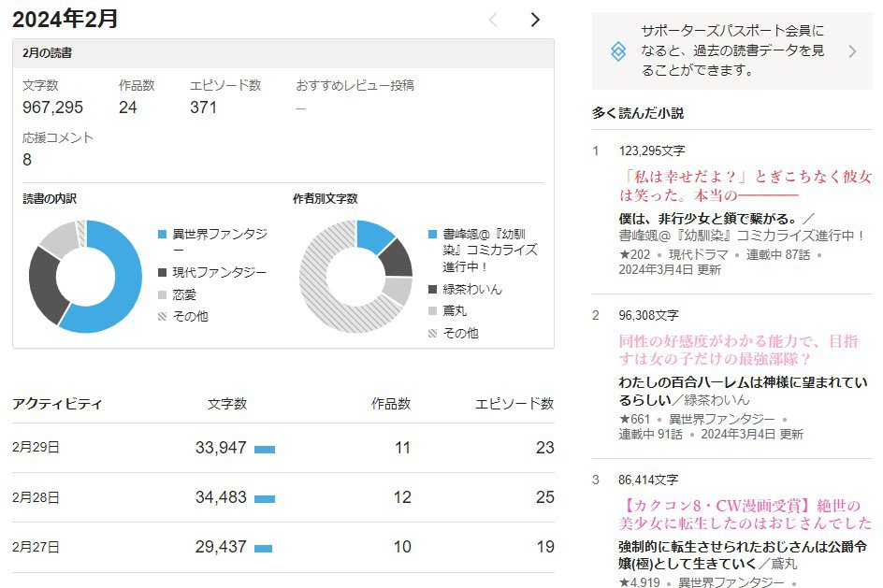Click the pink catchphrase 同性の好感度がわかる能力

click(x=738, y=350)
